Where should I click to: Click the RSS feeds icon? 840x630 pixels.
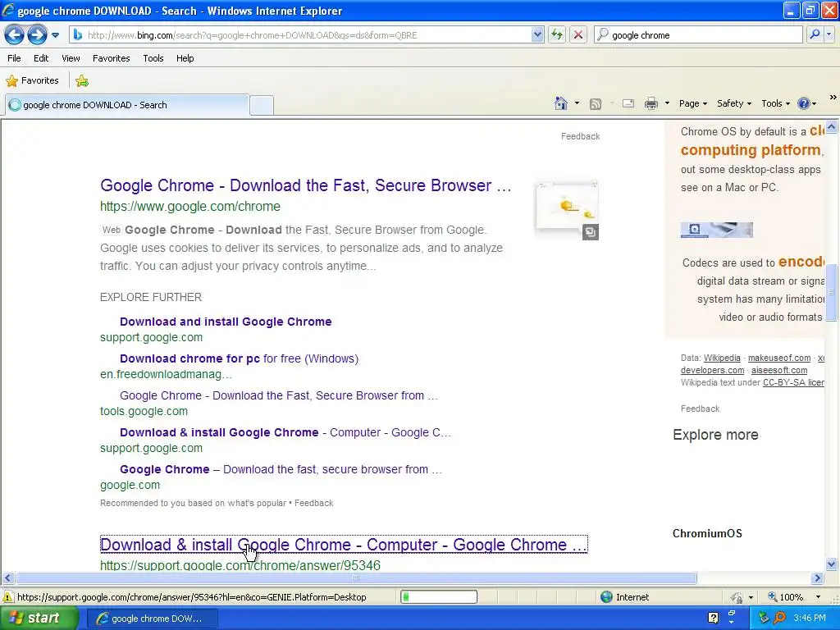click(596, 104)
